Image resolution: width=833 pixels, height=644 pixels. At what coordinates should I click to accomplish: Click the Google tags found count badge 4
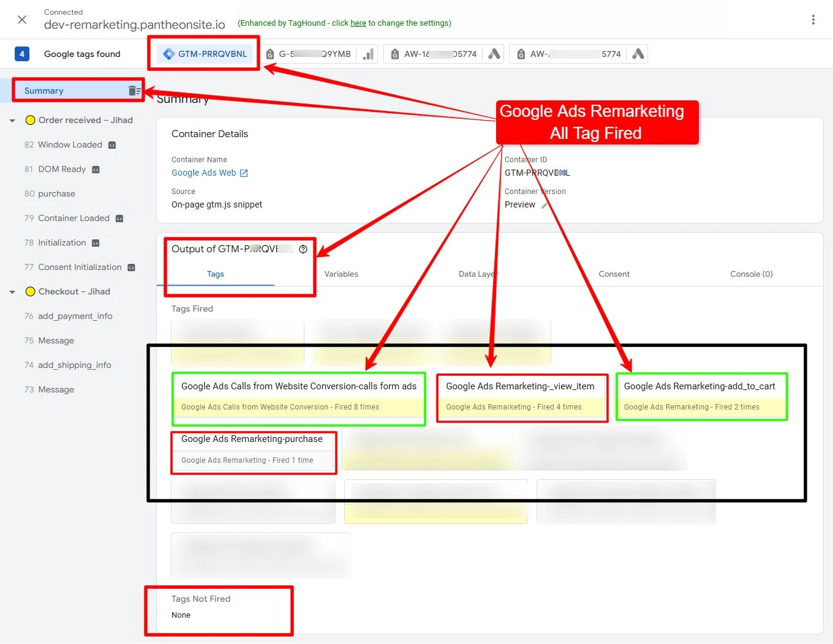(x=22, y=54)
